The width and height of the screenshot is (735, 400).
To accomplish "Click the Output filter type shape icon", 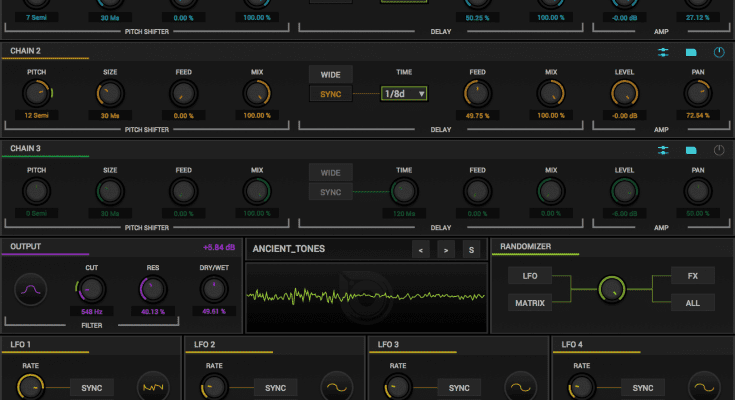I will point(30,291).
